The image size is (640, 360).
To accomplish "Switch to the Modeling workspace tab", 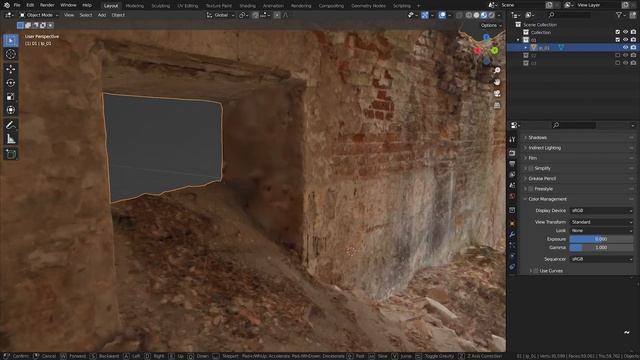I will point(135,6).
